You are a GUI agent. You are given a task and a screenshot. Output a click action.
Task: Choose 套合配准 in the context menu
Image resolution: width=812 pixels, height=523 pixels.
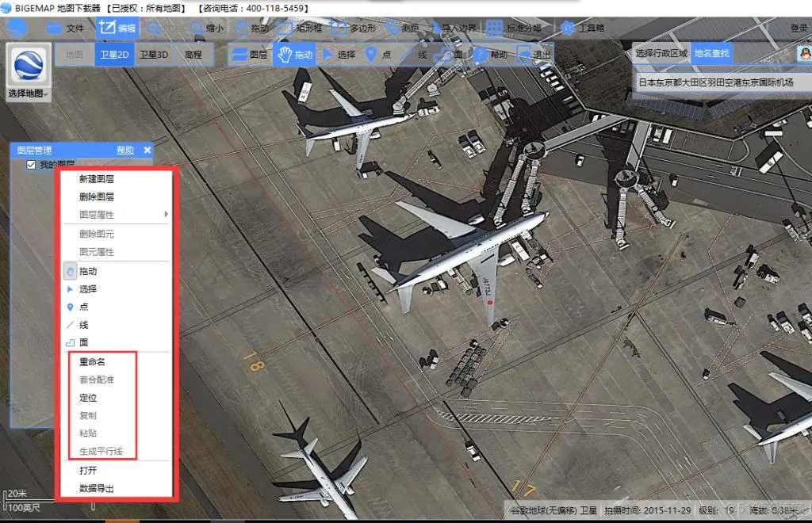click(x=117, y=380)
